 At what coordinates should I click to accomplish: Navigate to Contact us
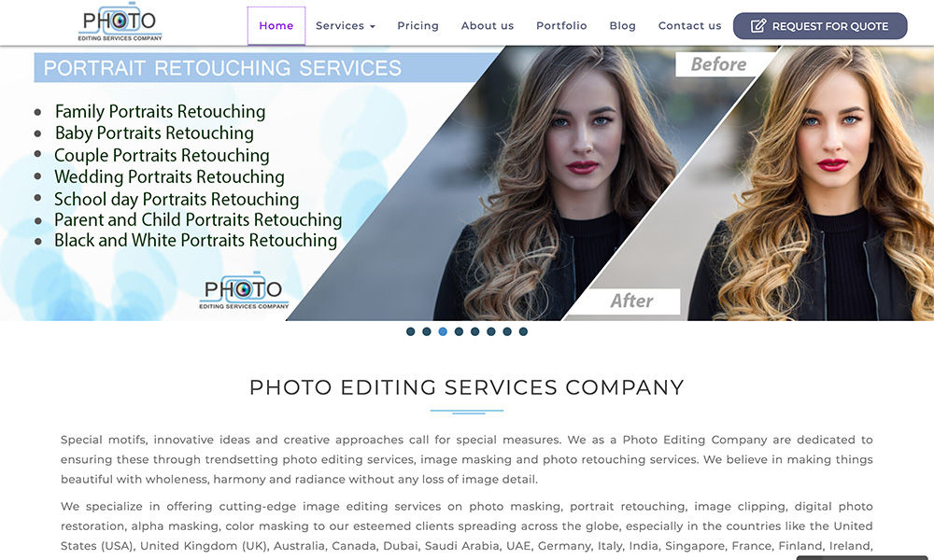coord(690,25)
